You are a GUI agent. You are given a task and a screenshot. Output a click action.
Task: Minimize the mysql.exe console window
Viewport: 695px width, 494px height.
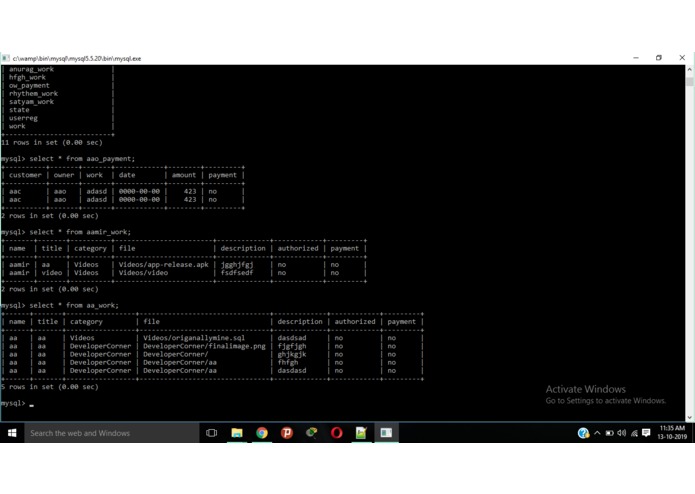tap(636, 58)
